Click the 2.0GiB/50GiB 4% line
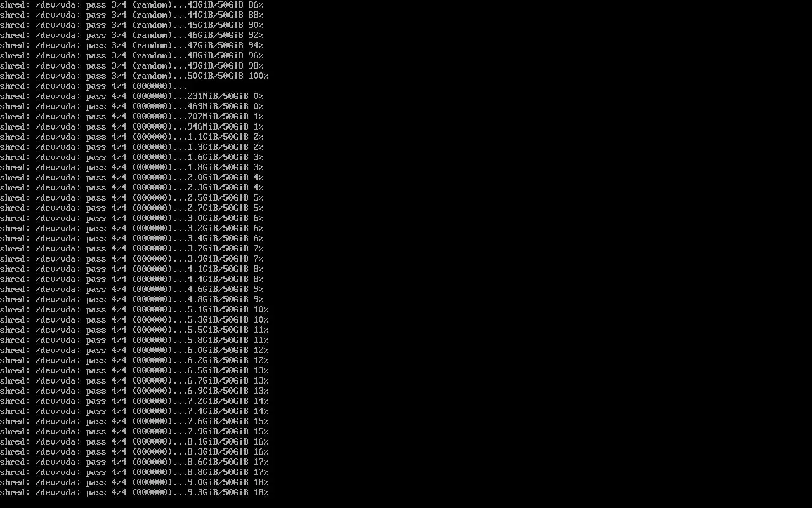Screen dimensions: 812x508 point(132,177)
